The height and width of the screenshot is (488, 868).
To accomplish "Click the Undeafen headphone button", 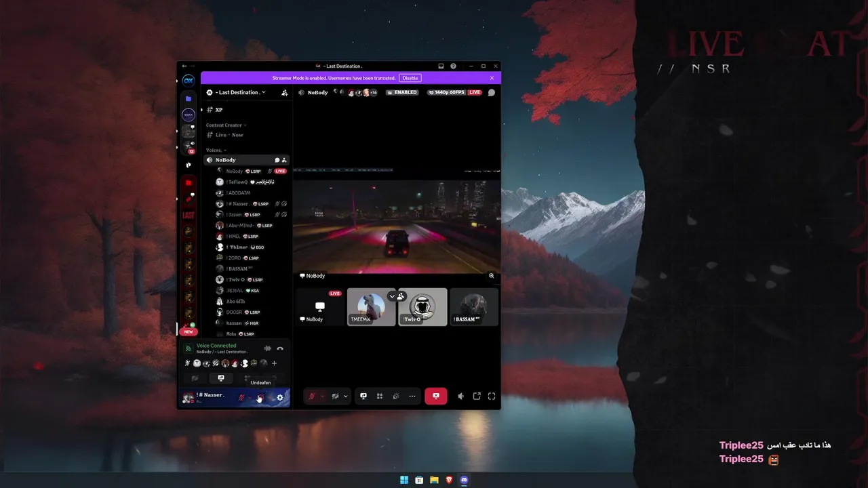I will pos(260,398).
